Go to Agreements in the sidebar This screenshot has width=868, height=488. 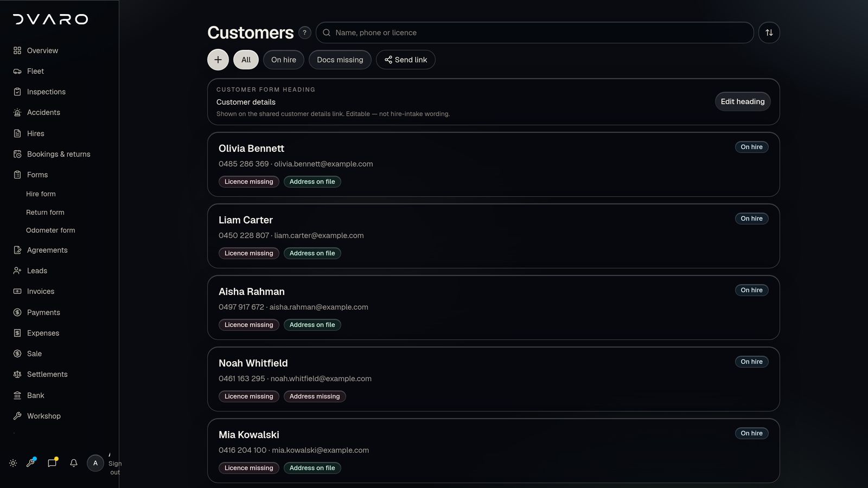pos(41,250)
